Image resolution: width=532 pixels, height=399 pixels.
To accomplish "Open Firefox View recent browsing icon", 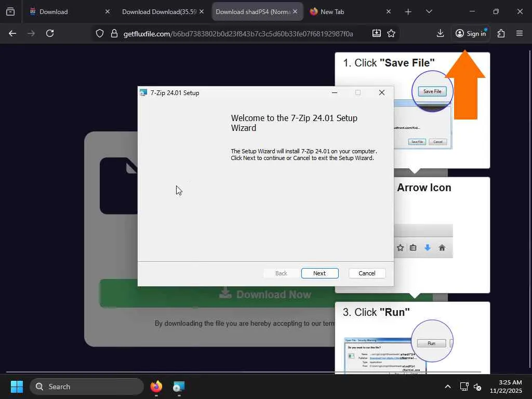I will click(10, 11).
